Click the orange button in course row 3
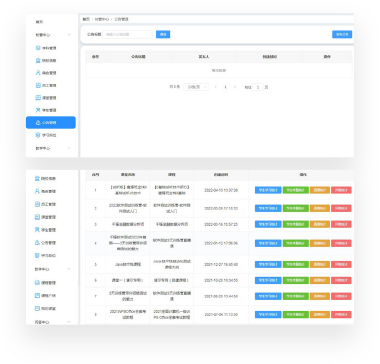 point(320,224)
